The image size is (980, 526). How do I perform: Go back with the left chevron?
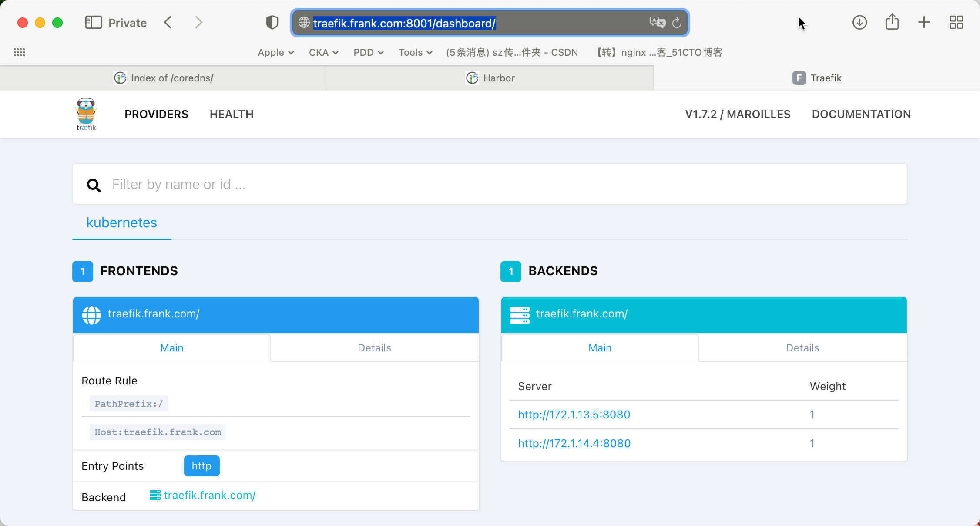coord(168,22)
